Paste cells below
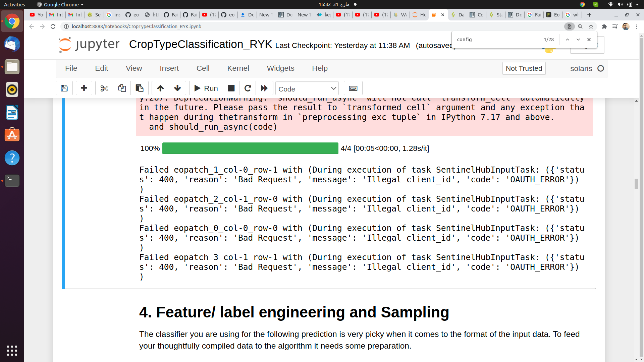The width and height of the screenshot is (644, 362). [140, 88]
